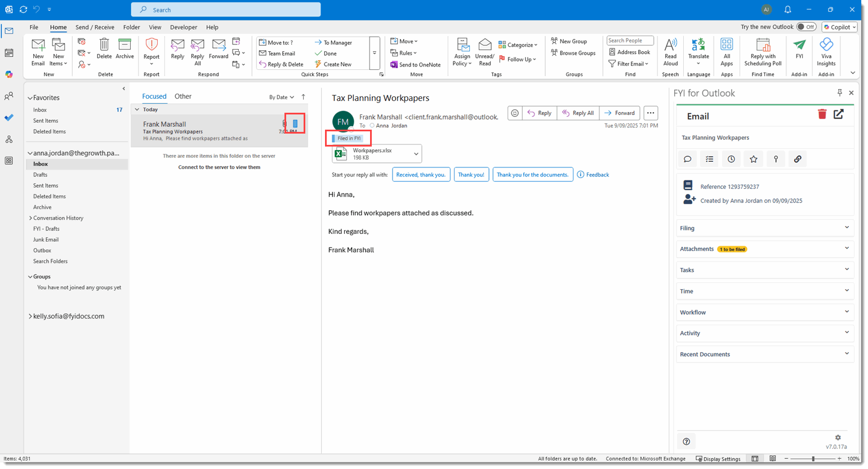Reply All to Frank Marshall's email

[578, 113]
